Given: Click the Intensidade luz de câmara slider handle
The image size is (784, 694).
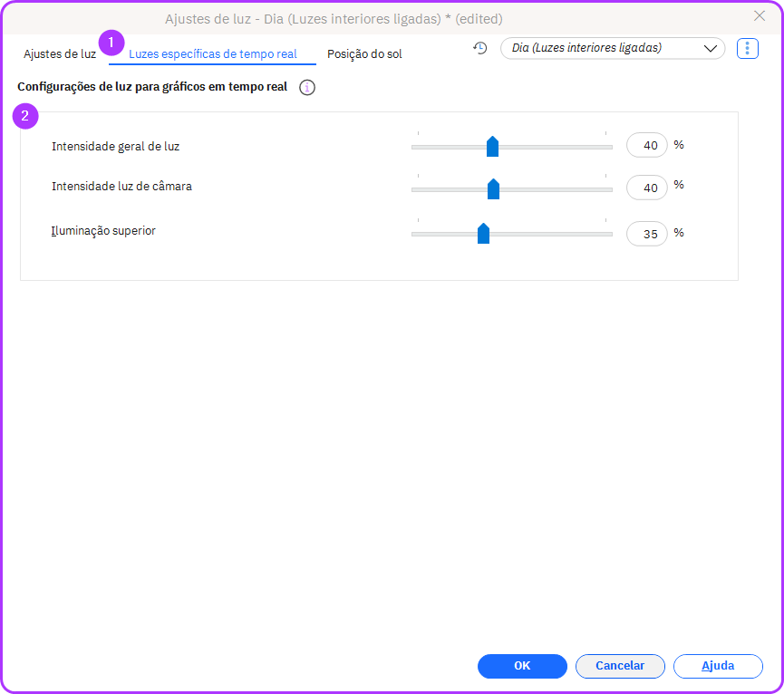Looking at the screenshot, I should [x=493, y=189].
